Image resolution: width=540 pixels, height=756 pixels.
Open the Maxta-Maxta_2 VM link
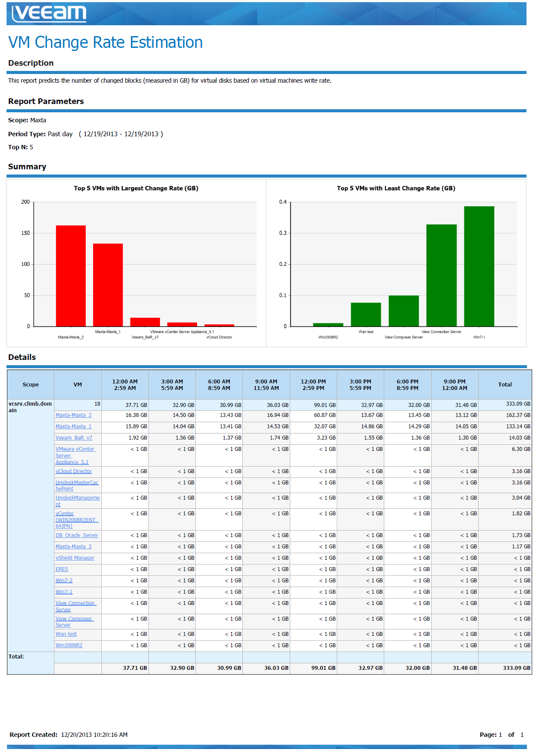[74, 415]
